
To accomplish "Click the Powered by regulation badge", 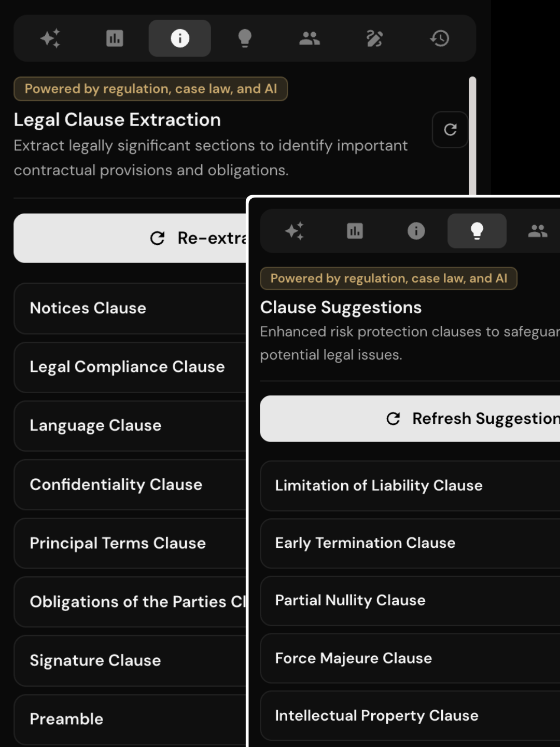I will point(150,89).
